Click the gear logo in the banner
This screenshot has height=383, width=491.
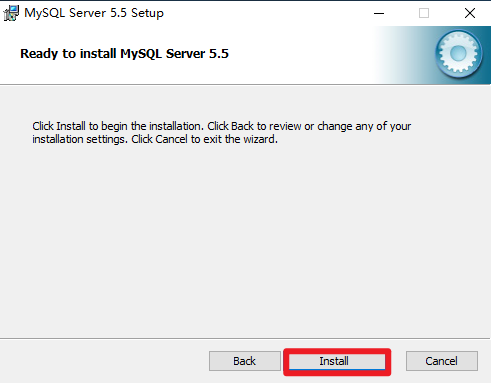459,53
